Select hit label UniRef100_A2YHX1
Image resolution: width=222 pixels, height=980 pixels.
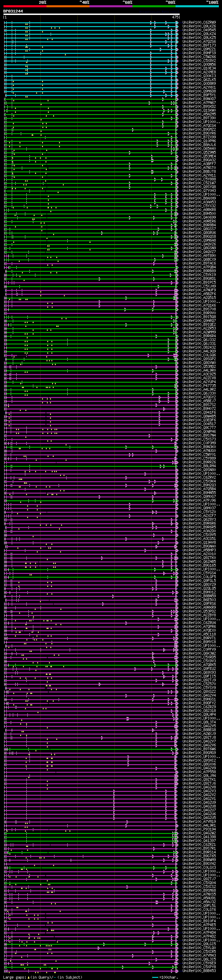click(199, 88)
